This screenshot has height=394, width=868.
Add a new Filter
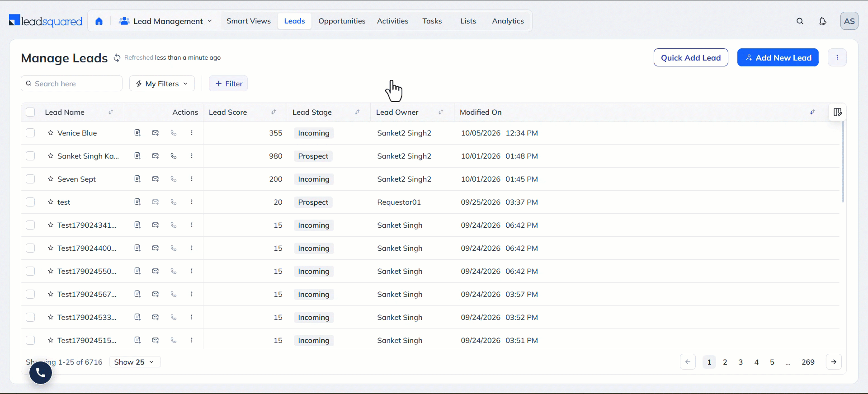tap(228, 84)
